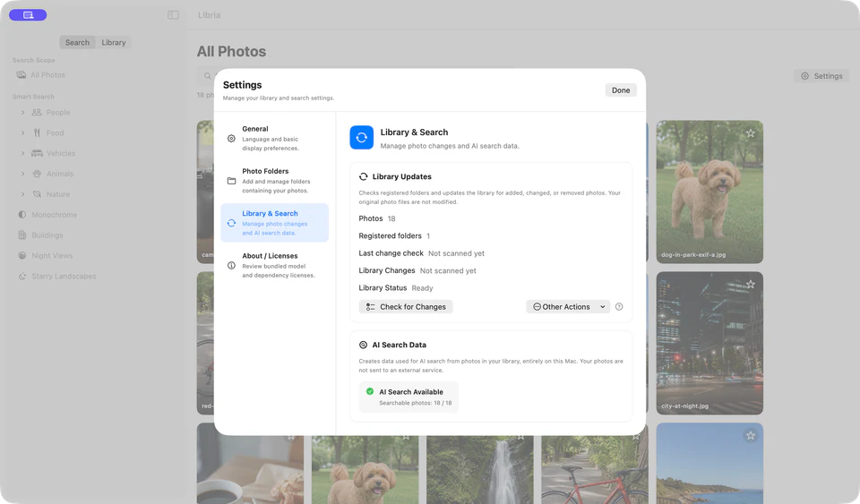
Task: Click the AI Search Data section icon
Action: click(x=363, y=345)
